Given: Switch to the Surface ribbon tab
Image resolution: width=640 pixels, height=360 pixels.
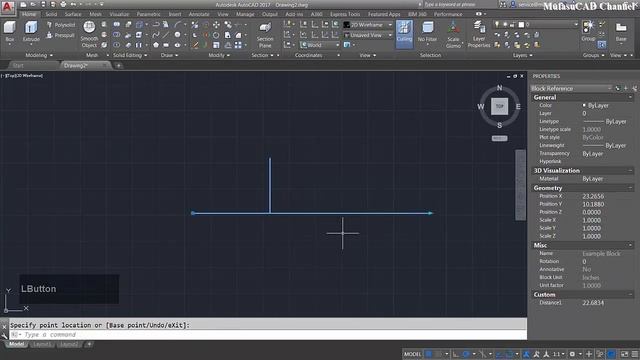Looking at the screenshot, I should point(73,14).
